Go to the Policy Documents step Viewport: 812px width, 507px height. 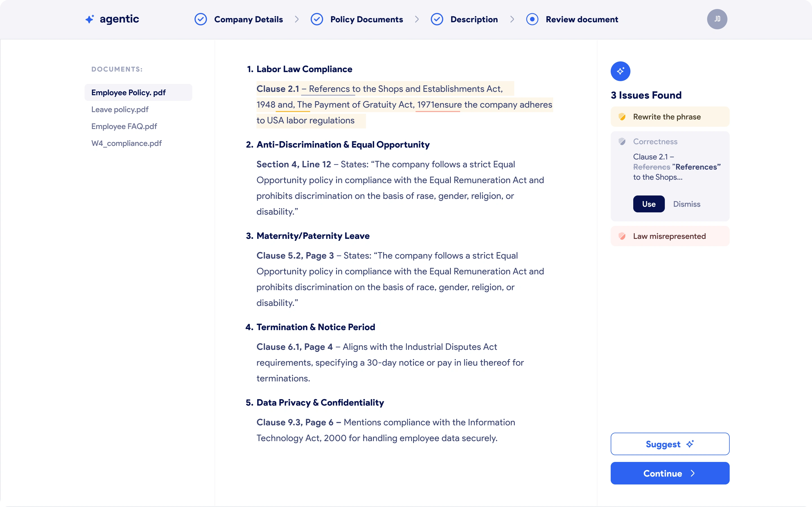pos(367,19)
